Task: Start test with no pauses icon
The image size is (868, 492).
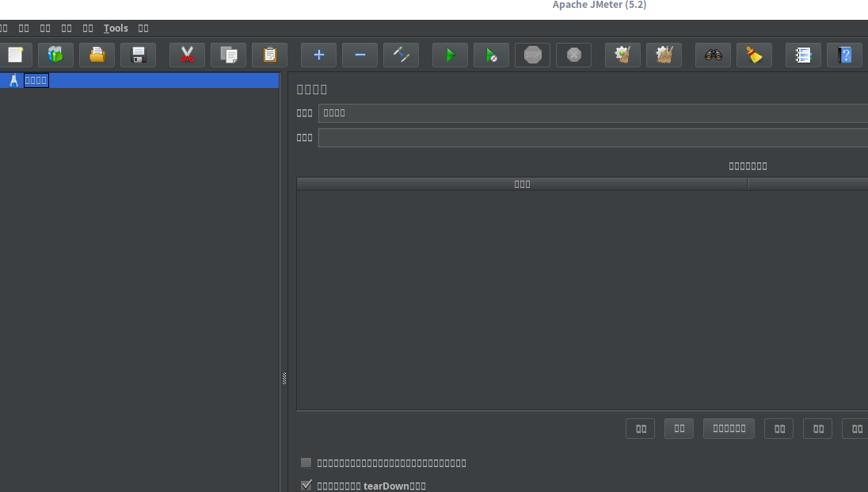Action: (x=492, y=55)
